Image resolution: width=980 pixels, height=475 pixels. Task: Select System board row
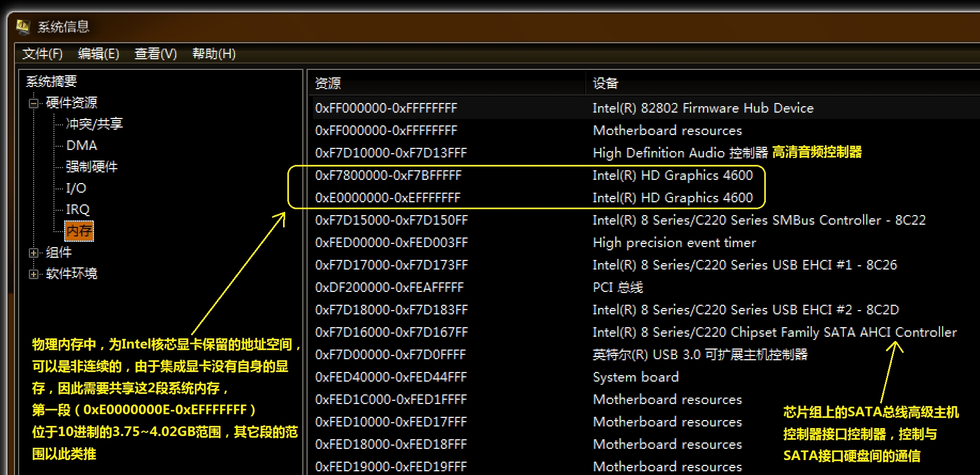pos(645,377)
